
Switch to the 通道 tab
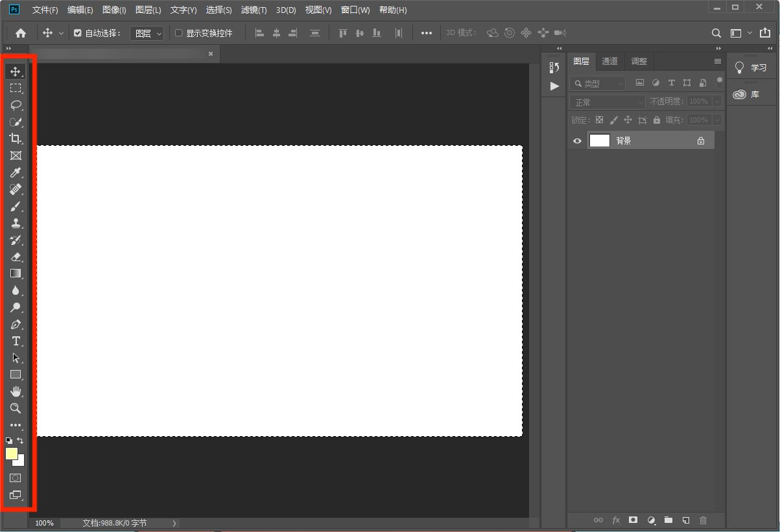pos(609,61)
